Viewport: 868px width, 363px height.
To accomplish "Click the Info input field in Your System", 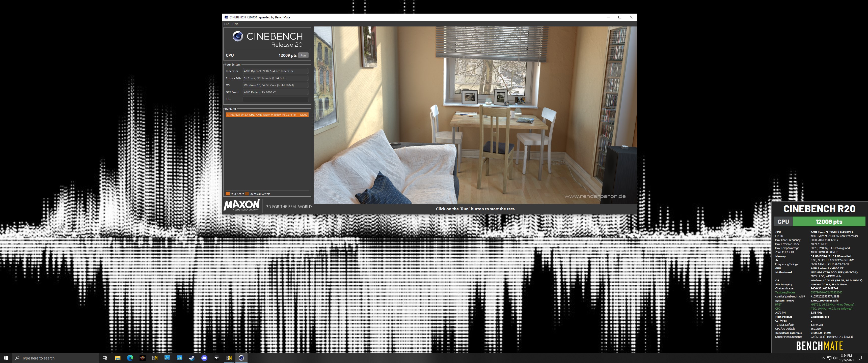I will pyautogui.click(x=276, y=99).
